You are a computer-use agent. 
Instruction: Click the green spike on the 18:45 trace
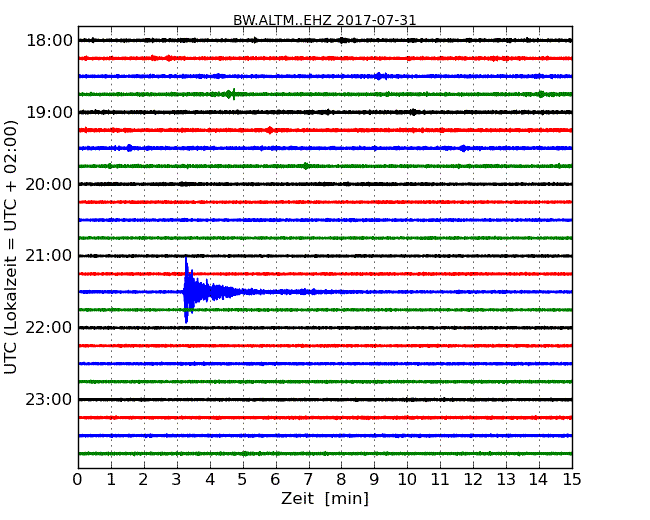pos(234,94)
